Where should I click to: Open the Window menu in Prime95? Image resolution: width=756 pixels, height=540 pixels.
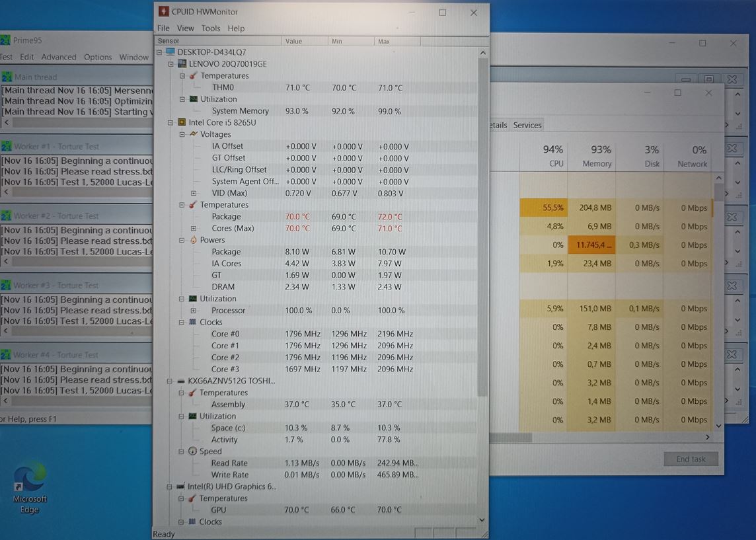point(134,57)
